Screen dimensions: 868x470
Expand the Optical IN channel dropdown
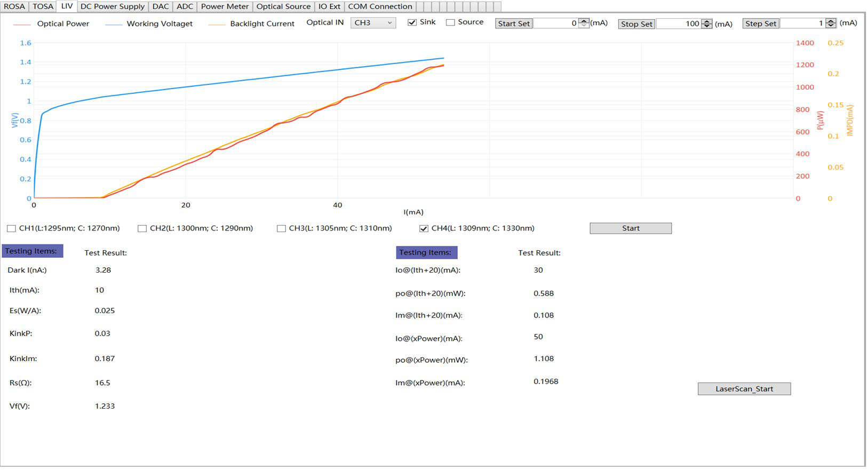point(373,23)
